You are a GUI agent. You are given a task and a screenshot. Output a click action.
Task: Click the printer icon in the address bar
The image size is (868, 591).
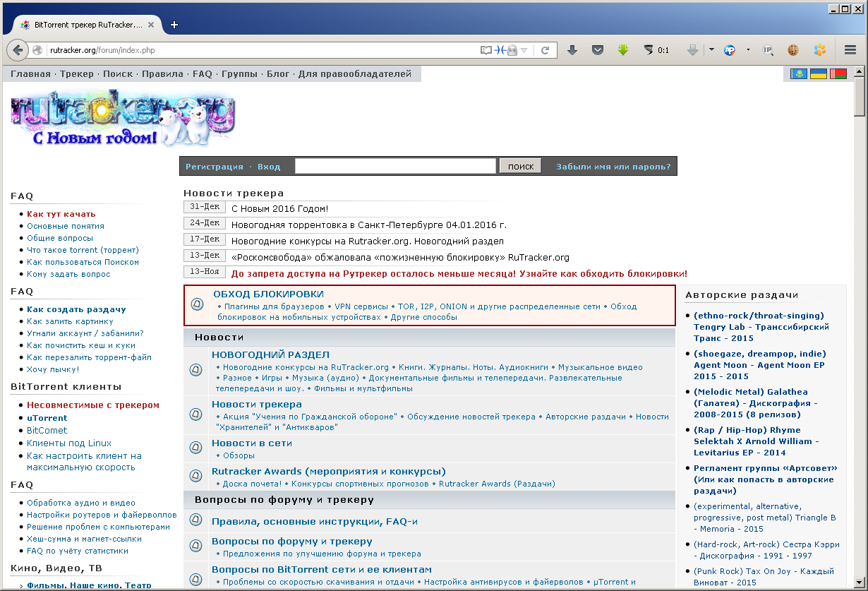point(512,50)
